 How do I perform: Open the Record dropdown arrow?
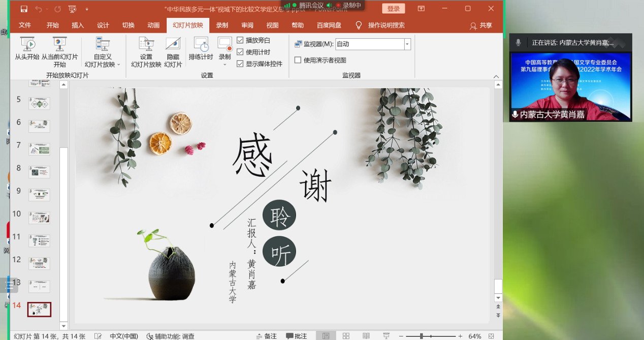[224, 64]
